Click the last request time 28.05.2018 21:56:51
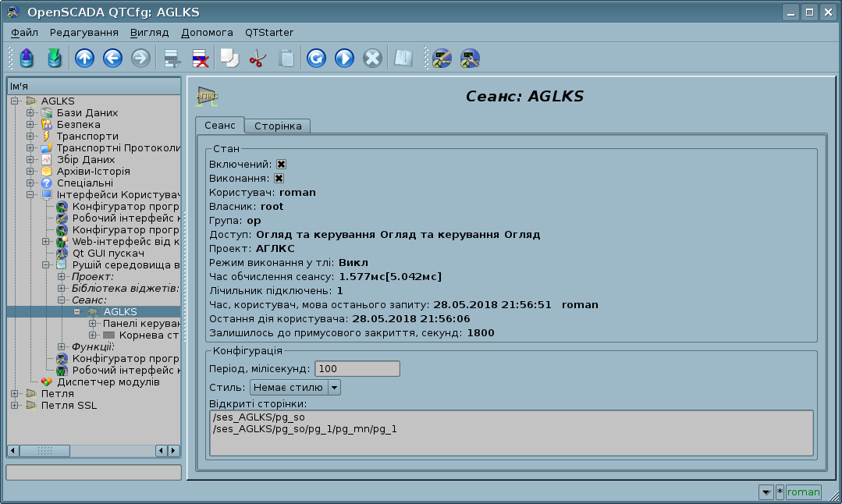Viewport: 842px width, 504px height. pyautogui.click(x=492, y=305)
